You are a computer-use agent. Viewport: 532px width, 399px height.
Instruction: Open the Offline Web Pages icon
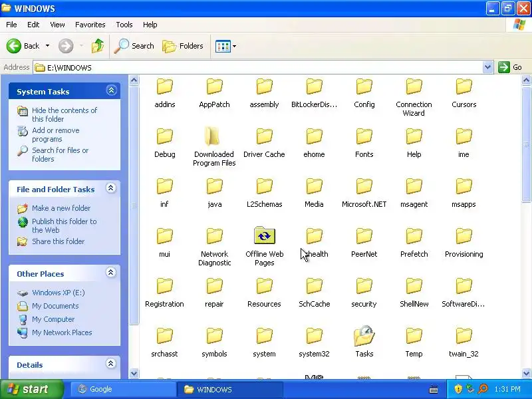(x=264, y=235)
